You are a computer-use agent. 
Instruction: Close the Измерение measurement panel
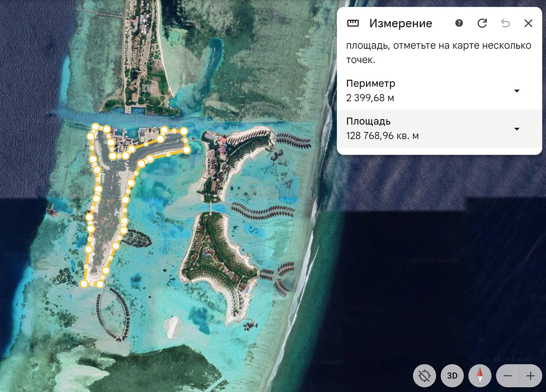[528, 23]
